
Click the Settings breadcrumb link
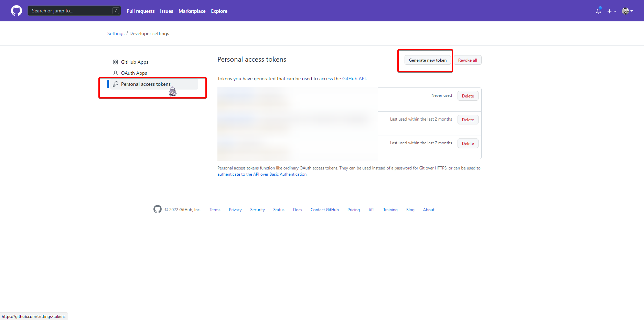click(116, 33)
